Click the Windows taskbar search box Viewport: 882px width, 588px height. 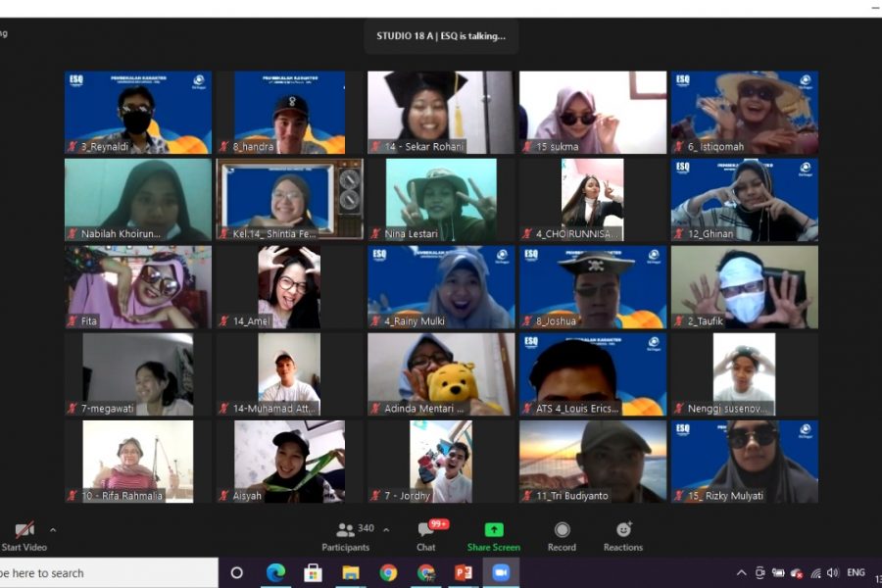(x=108, y=573)
